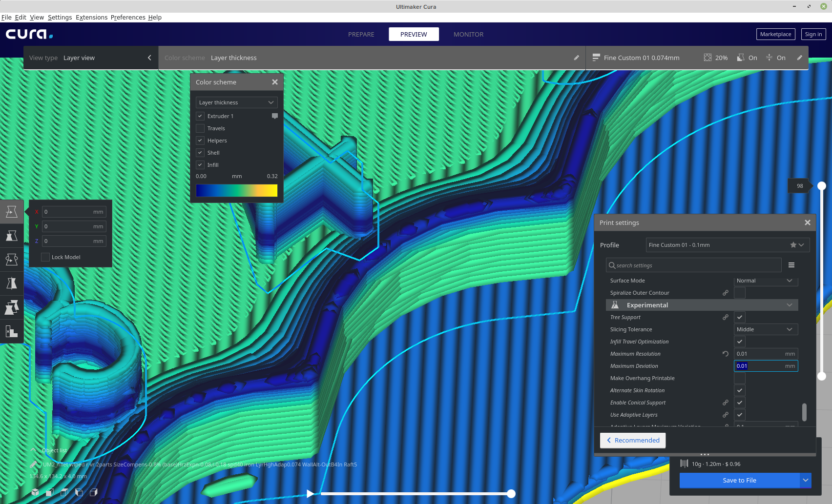Click the edit pencil in color scheme bar
Viewport: 832px width, 504px height.
point(576,58)
